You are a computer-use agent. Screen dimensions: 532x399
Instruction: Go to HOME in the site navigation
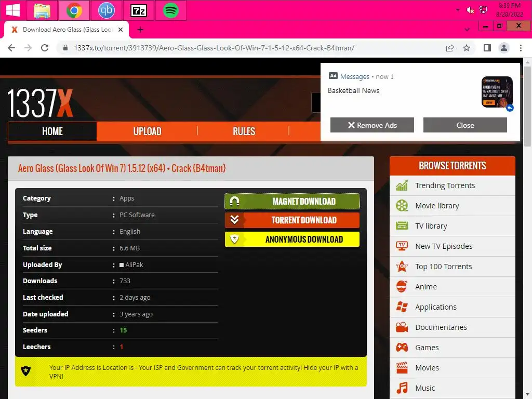pos(52,131)
